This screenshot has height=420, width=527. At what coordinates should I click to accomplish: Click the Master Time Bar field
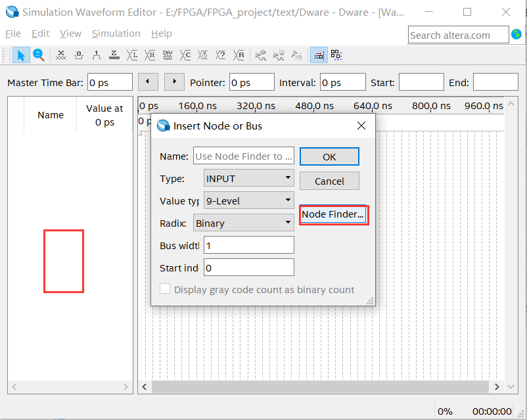pyautogui.click(x=110, y=82)
